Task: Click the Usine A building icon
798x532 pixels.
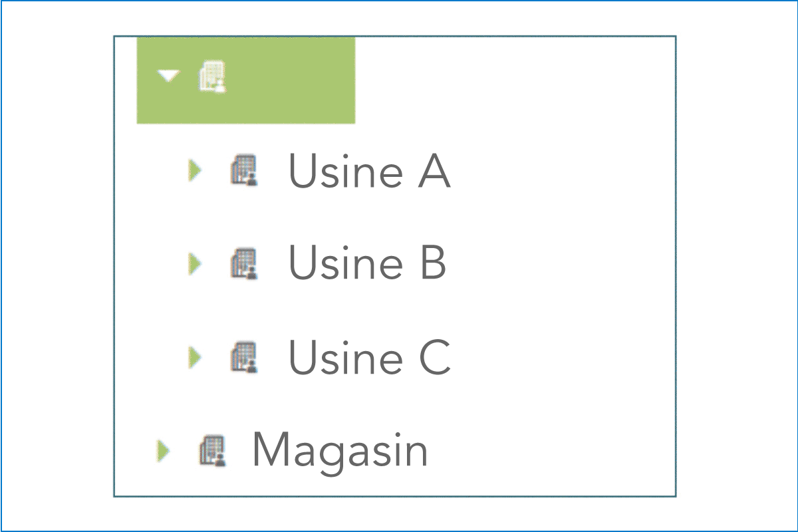Action: pos(244,170)
